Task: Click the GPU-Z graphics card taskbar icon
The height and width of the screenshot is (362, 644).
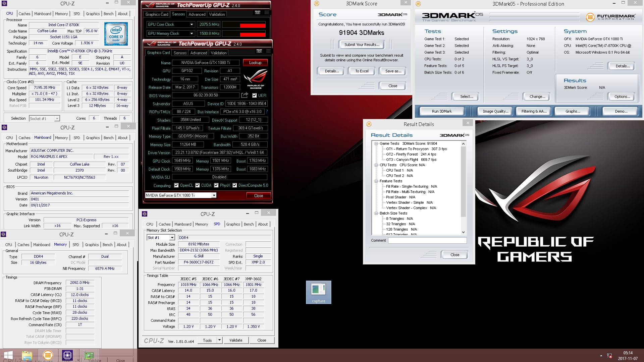Action: [x=89, y=355]
